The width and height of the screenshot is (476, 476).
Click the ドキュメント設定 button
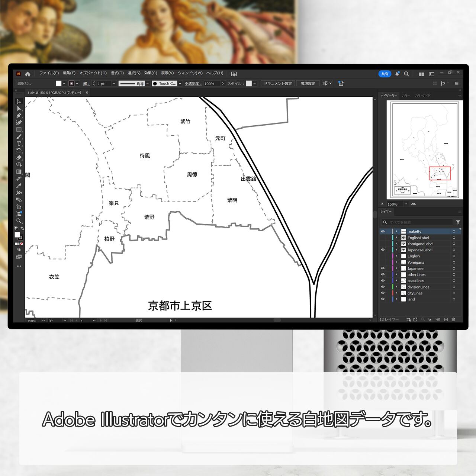click(278, 84)
